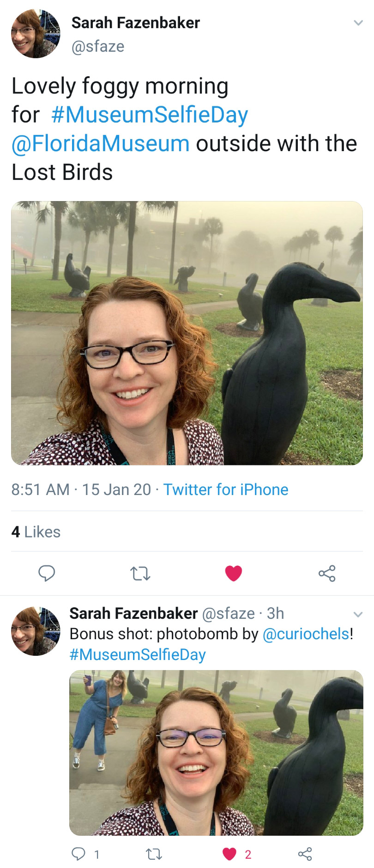This screenshot has height=868, width=374.
Task: Click the Twitter for iPhone source link
Action: (x=226, y=489)
